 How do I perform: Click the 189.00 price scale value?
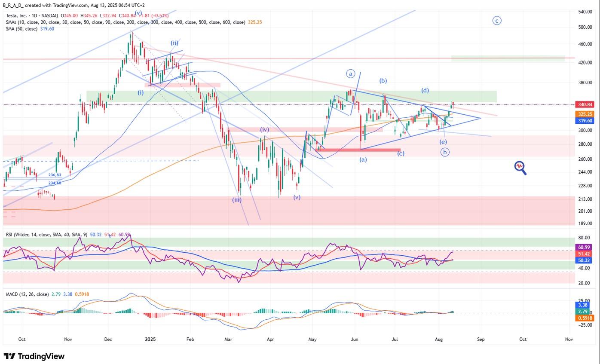tap(585, 223)
